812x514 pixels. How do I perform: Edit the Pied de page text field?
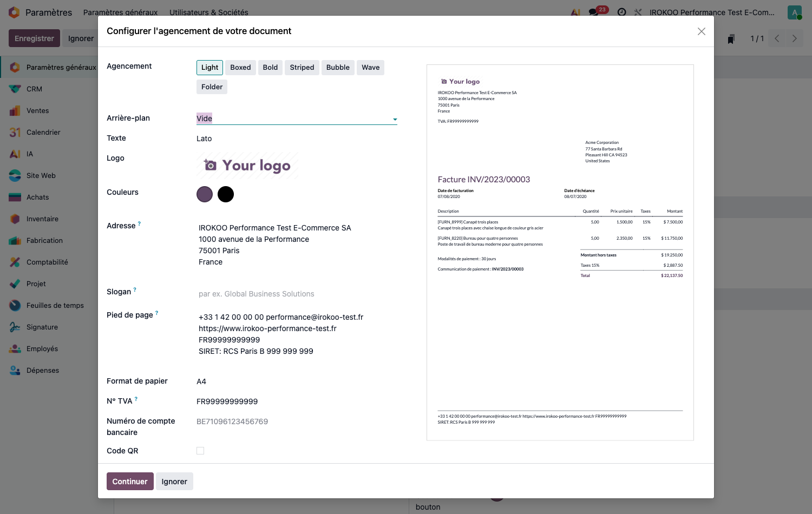point(297,334)
